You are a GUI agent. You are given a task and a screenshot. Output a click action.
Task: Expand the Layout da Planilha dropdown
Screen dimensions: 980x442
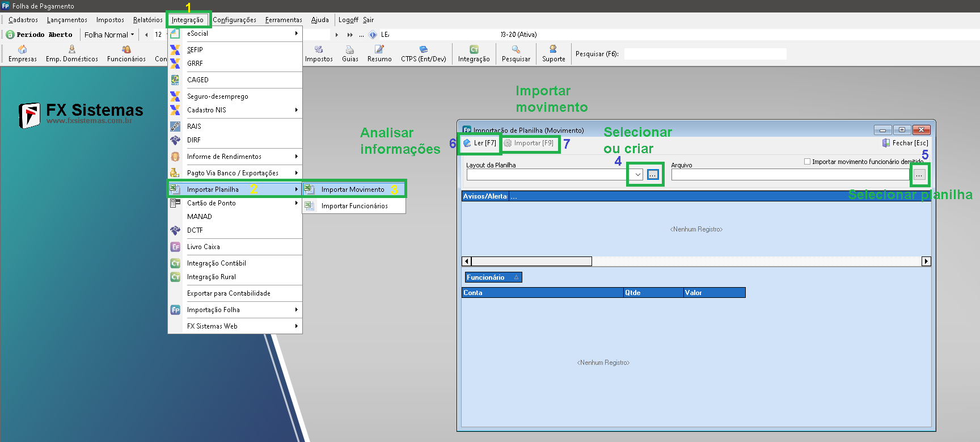coord(638,175)
